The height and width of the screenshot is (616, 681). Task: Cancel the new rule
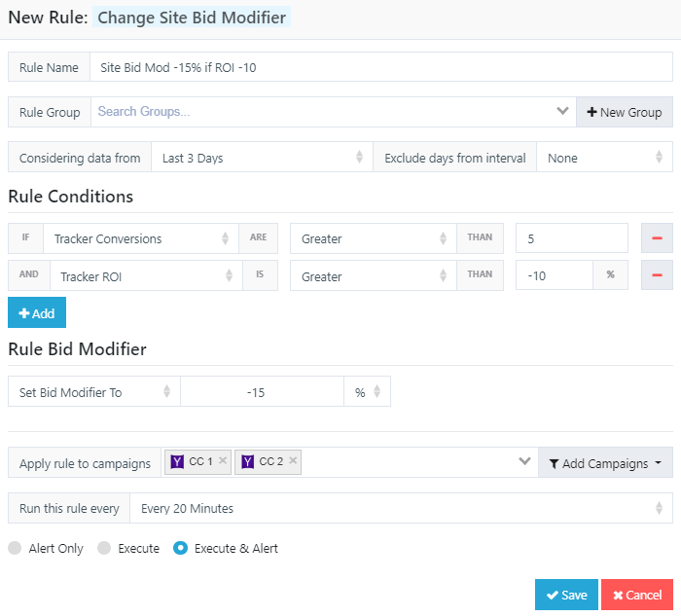coord(637,595)
